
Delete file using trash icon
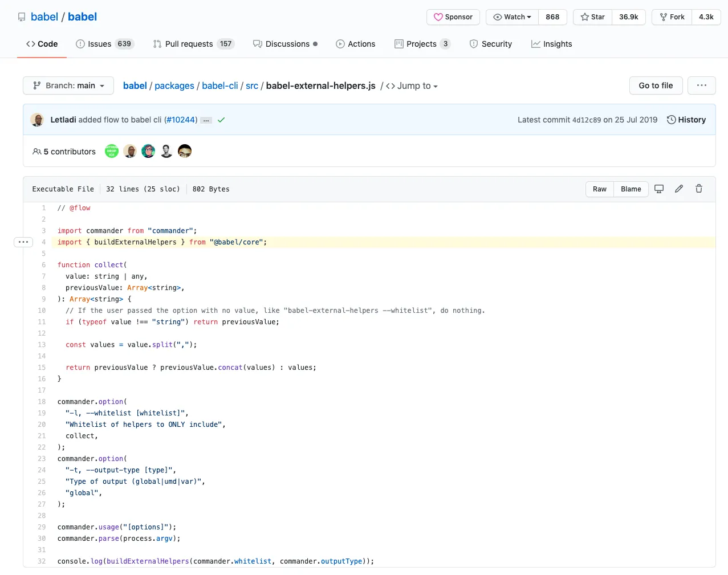pyautogui.click(x=699, y=189)
